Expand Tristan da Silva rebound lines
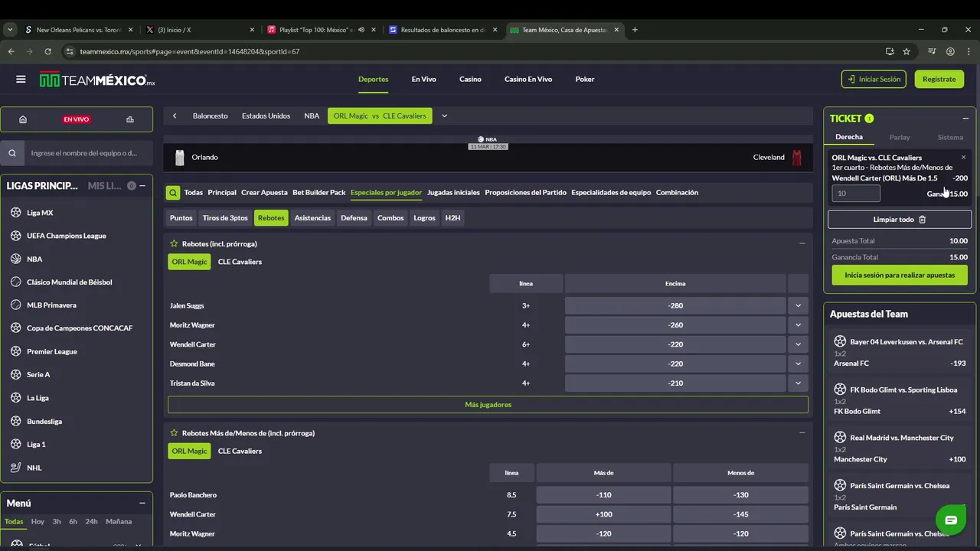The width and height of the screenshot is (980, 551). (798, 383)
